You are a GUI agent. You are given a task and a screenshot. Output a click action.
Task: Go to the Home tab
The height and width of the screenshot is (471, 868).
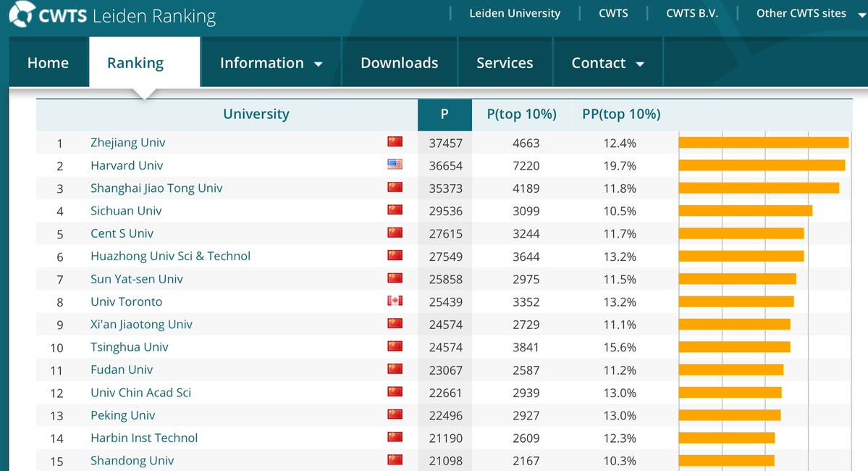point(49,62)
